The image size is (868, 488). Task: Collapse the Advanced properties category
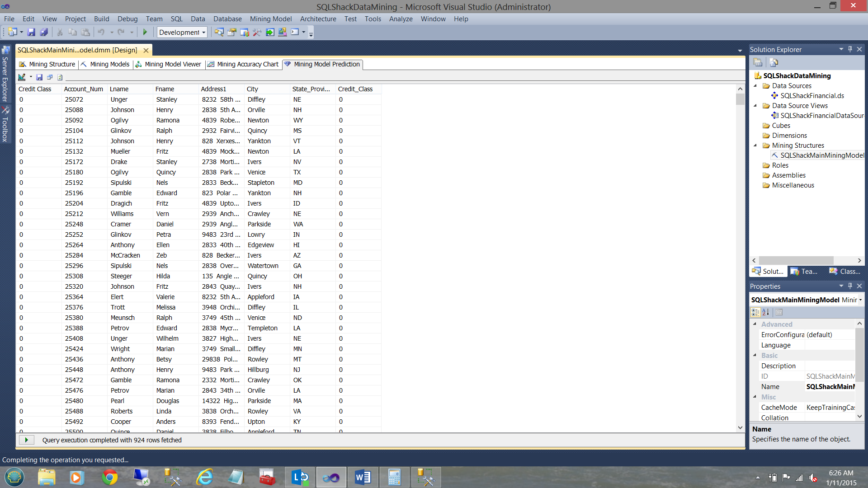[x=755, y=324]
